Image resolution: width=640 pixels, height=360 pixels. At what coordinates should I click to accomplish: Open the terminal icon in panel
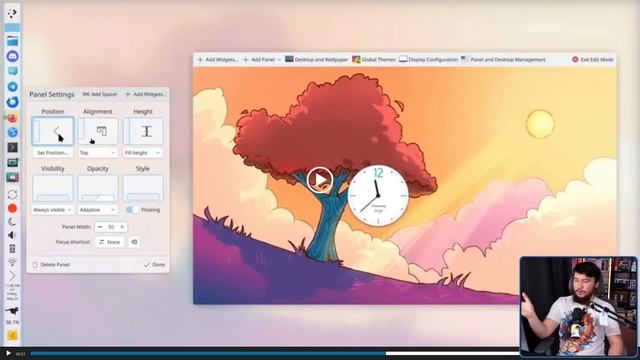(x=12, y=147)
